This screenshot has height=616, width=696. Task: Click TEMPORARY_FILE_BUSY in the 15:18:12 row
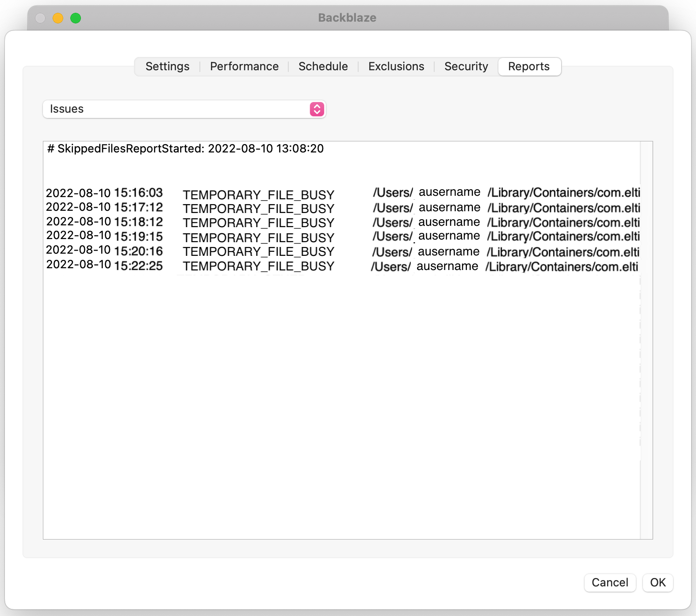(x=259, y=223)
